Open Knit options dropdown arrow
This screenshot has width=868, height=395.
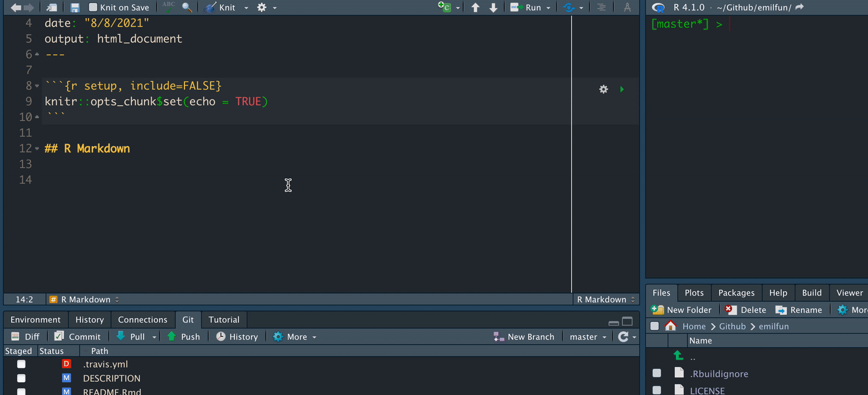click(246, 8)
